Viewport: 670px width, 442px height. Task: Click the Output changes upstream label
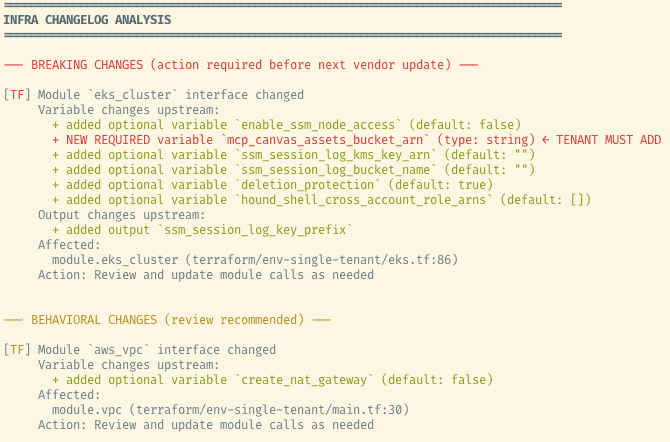click(x=122, y=215)
